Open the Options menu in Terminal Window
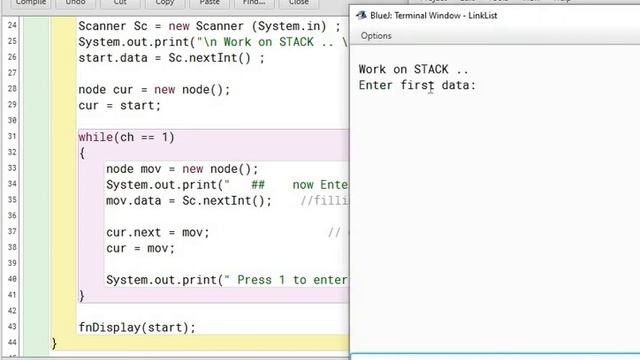This screenshot has width=640, height=360. pyautogui.click(x=376, y=36)
